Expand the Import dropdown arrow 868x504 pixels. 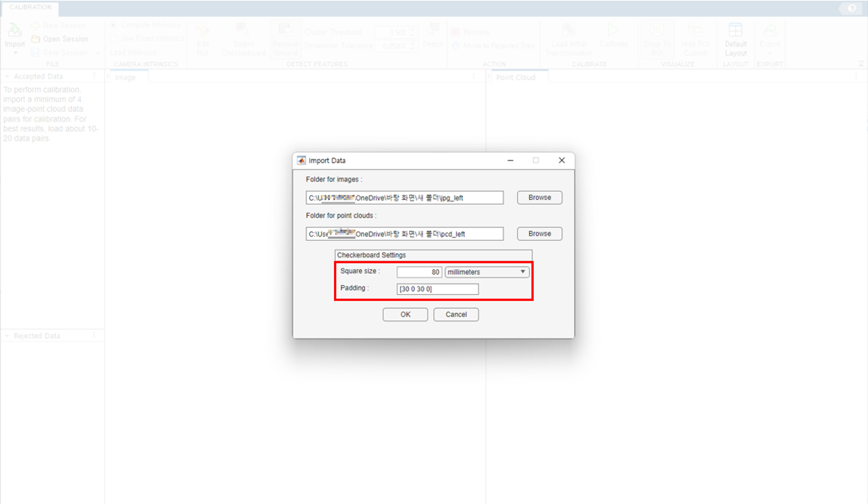pos(15,53)
